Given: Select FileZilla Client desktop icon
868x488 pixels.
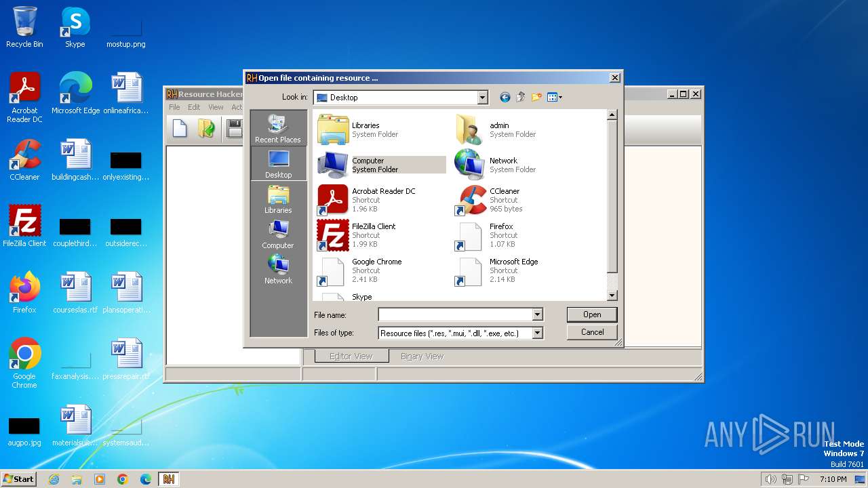Looking at the screenshot, I should click(24, 226).
